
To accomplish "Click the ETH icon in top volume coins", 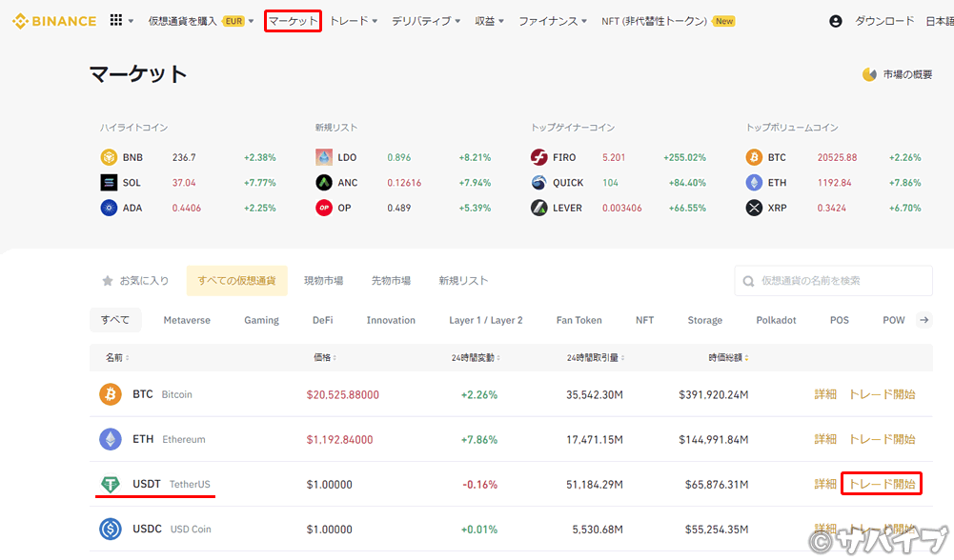I will click(x=754, y=183).
